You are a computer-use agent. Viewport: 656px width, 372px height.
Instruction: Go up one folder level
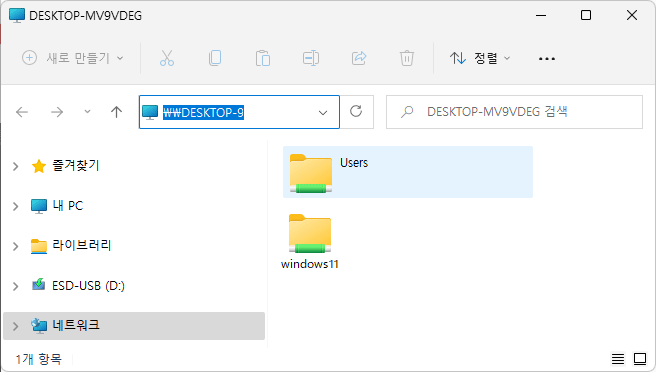click(x=116, y=112)
